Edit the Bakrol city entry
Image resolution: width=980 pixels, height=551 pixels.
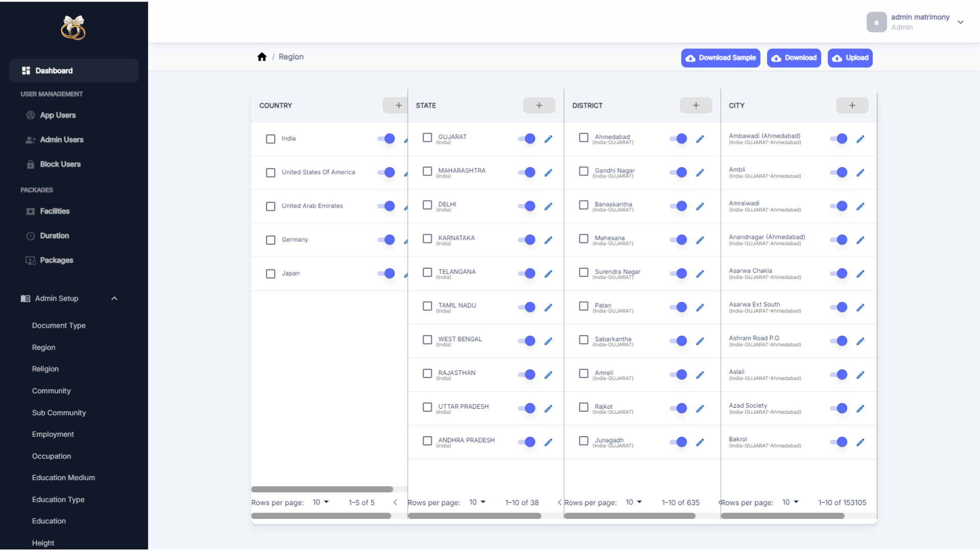tap(860, 442)
